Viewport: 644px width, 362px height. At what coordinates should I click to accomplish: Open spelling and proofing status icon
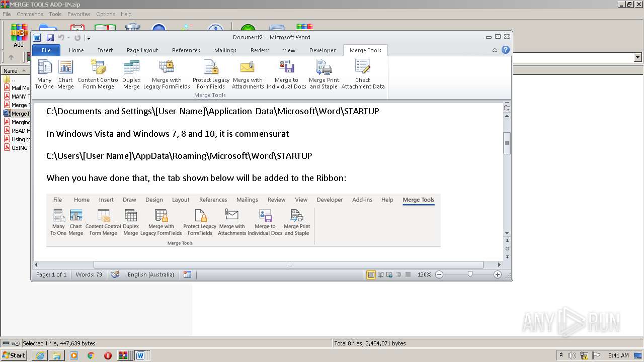click(x=115, y=275)
